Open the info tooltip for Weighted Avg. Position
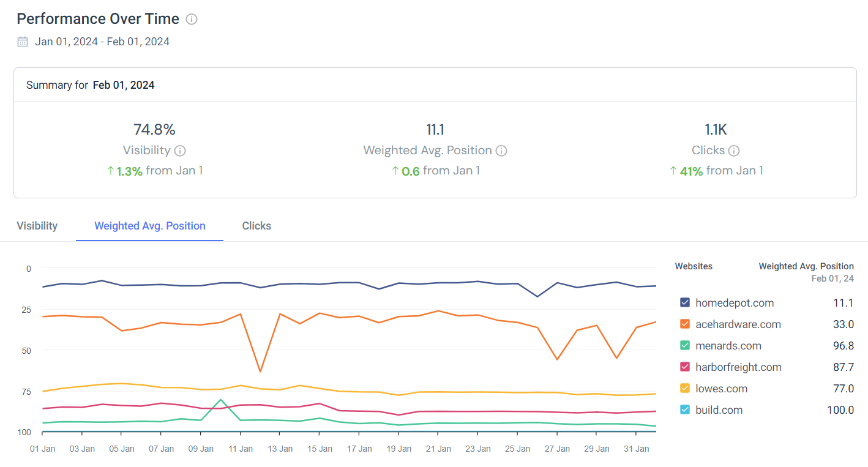This screenshot has width=868, height=467. (501, 150)
